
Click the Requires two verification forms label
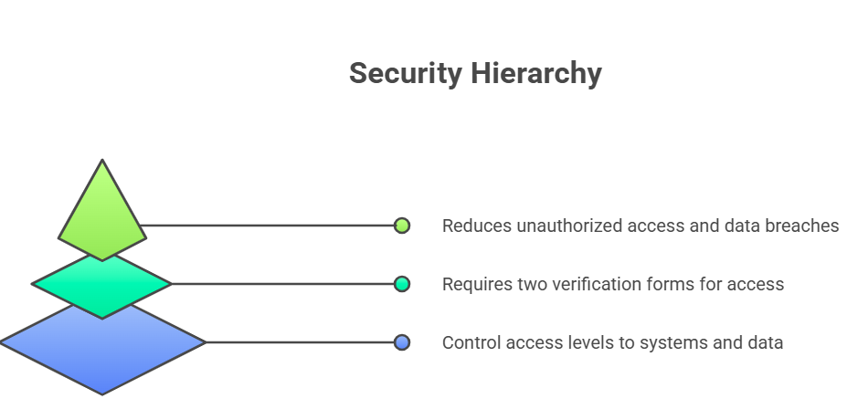tap(613, 285)
